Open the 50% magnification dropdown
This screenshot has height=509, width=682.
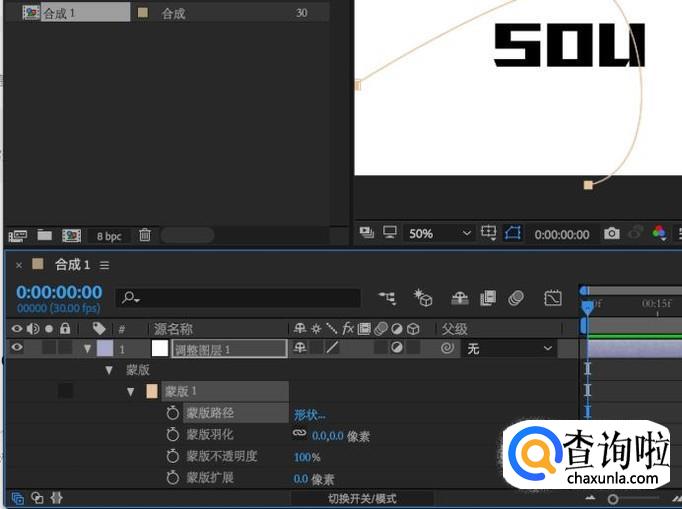click(x=439, y=233)
